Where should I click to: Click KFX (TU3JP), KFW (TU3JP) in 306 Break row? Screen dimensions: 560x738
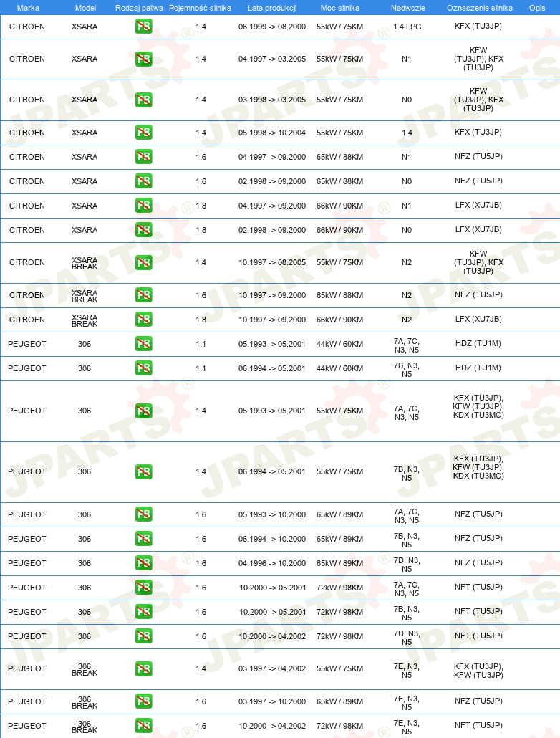[478, 671]
